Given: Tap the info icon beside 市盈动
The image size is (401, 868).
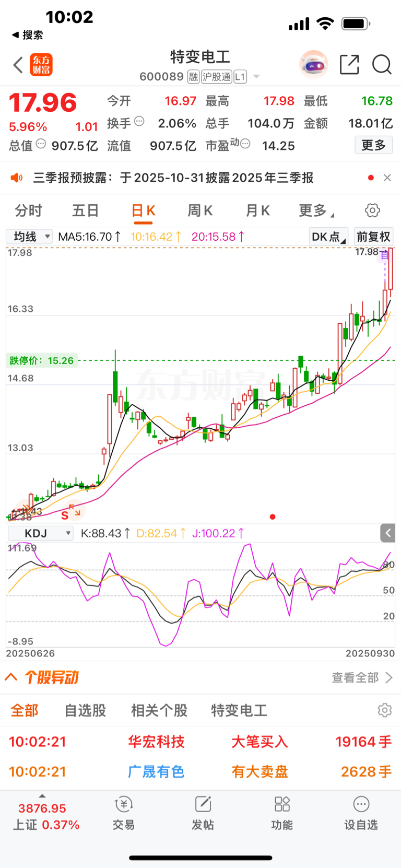Looking at the screenshot, I should [x=245, y=144].
